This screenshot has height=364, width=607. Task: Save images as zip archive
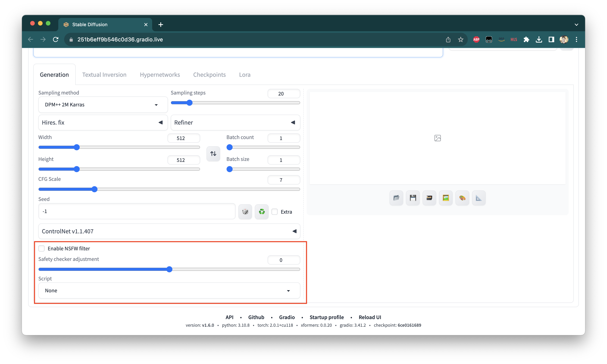[x=429, y=198]
